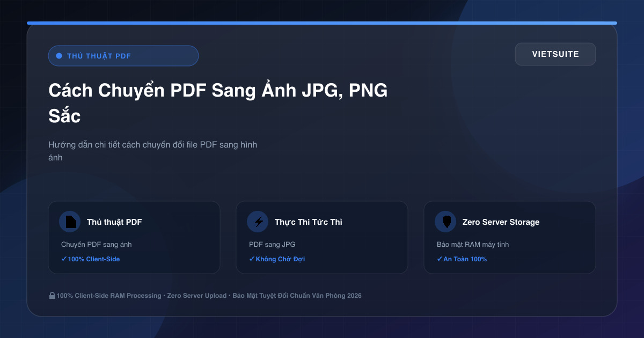Click the word Sắc under the headline

pyautogui.click(x=64, y=116)
